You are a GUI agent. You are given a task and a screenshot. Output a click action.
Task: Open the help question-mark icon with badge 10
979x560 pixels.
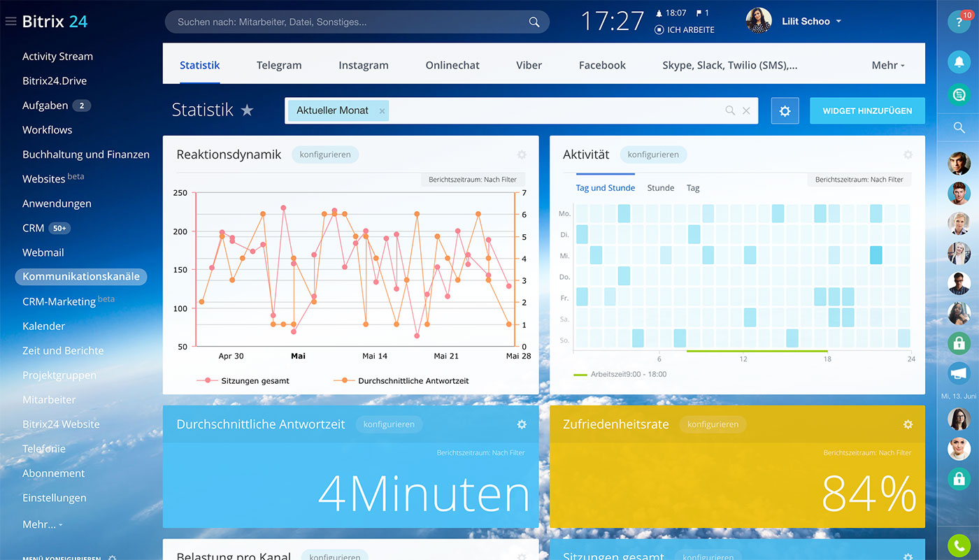click(959, 22)
